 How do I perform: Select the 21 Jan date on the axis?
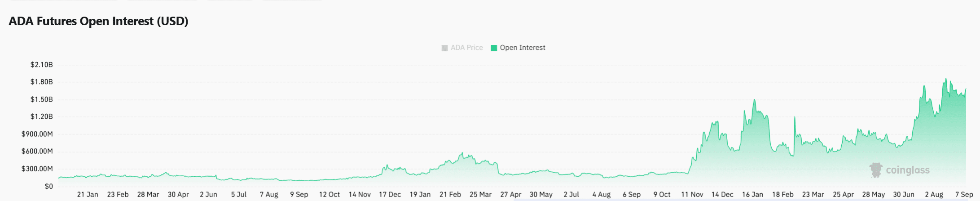[x=88, y=194]
